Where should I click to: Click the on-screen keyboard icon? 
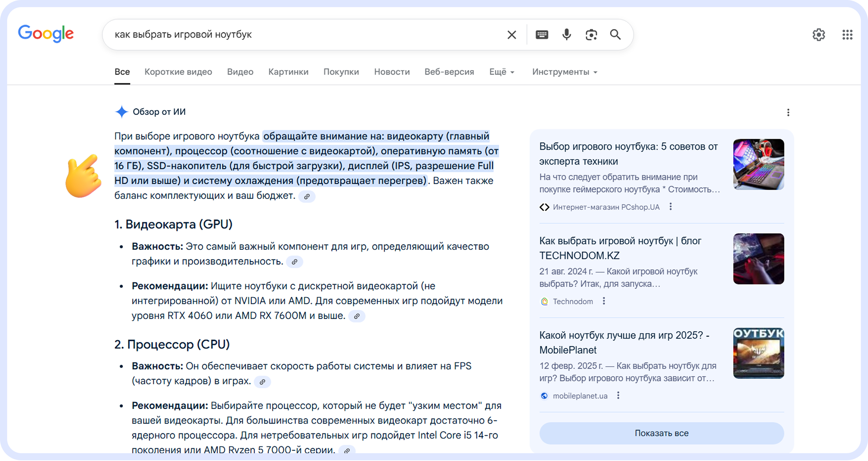tap(541, 34)
